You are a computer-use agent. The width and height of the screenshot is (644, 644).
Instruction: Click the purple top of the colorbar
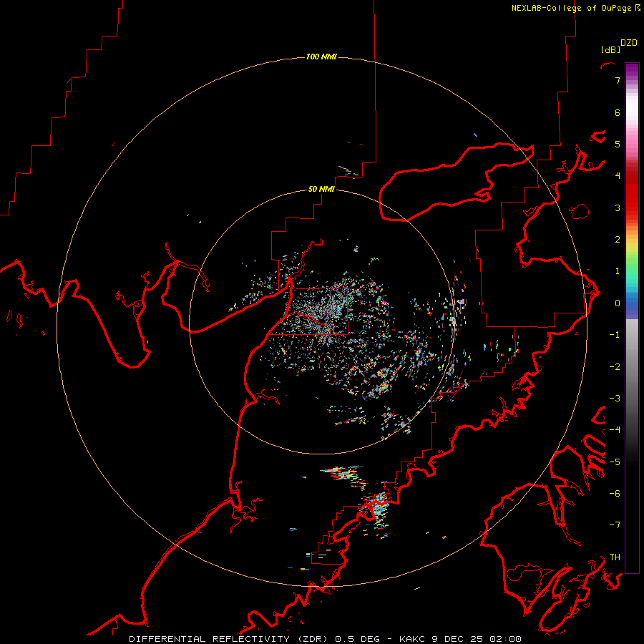tap(632, 69)
